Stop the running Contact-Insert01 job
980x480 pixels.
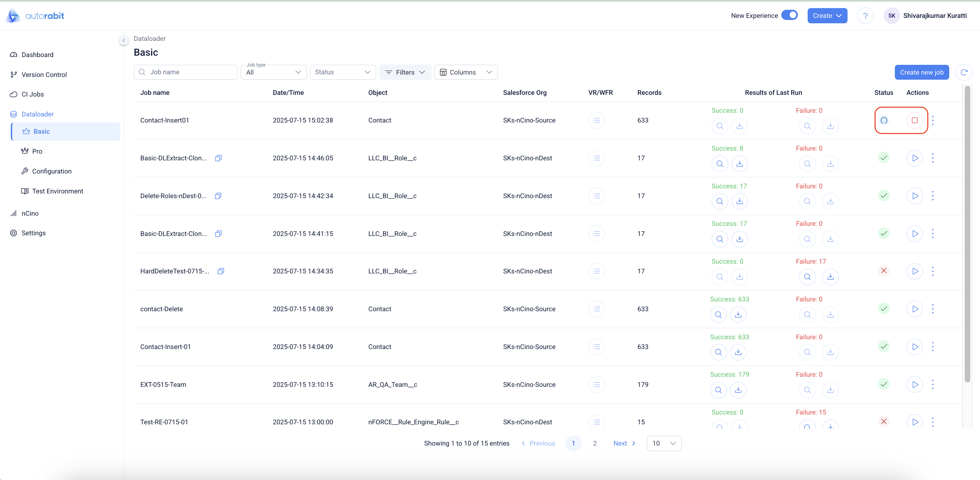click(914, 121)
